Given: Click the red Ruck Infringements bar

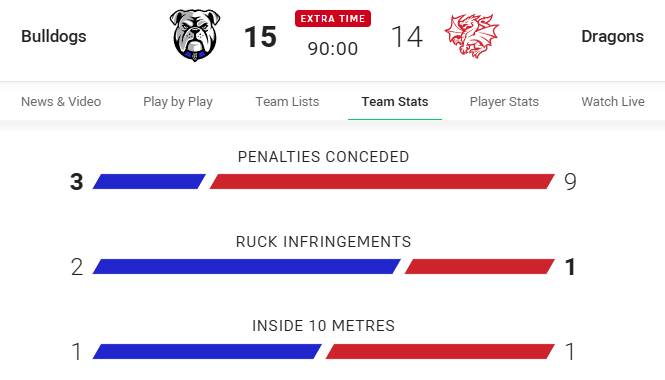Looking at the screenshot, I should point(480,266).
